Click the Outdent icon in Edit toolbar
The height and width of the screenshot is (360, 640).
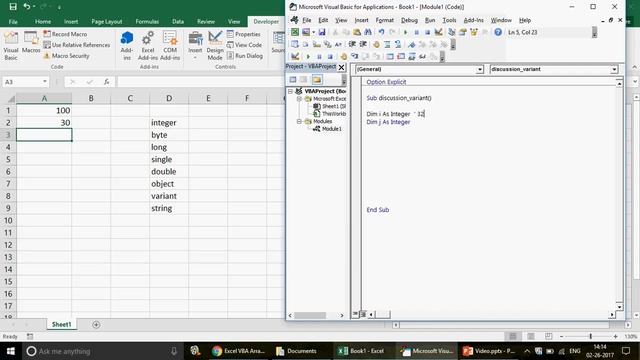(x=363, y=44)
